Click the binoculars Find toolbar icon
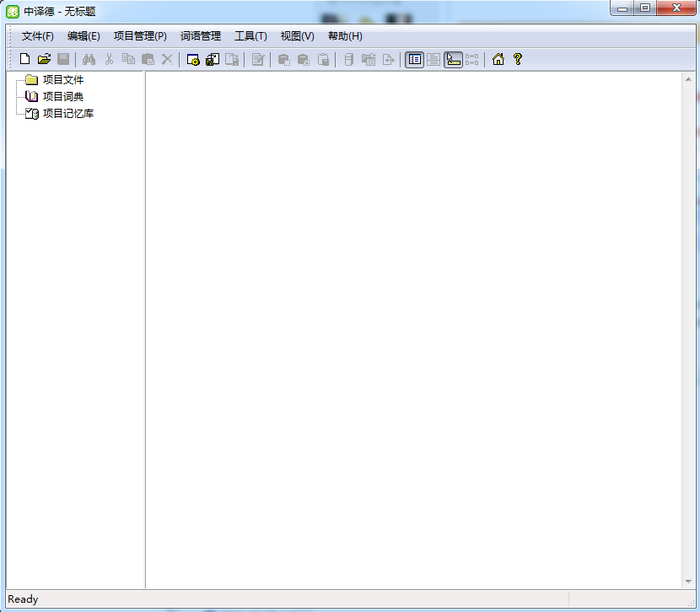This screenshot has width=700, height=612. click(89, 59)
